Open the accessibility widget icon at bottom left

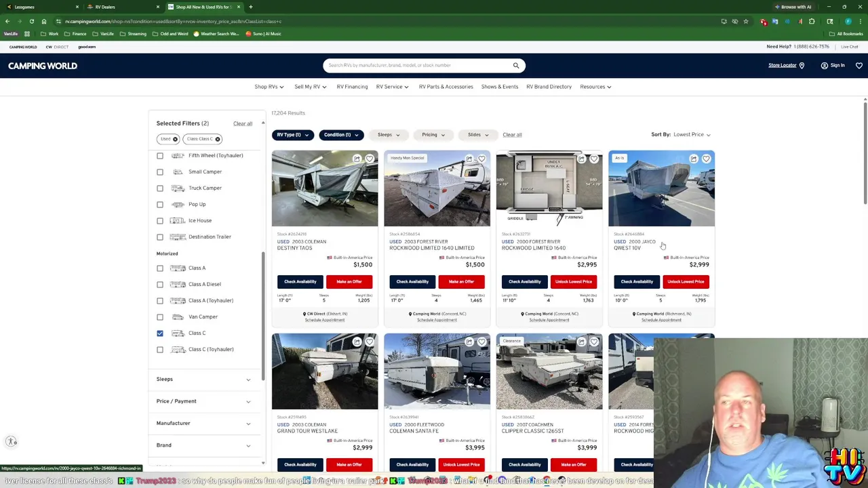[x=12, y=442]
